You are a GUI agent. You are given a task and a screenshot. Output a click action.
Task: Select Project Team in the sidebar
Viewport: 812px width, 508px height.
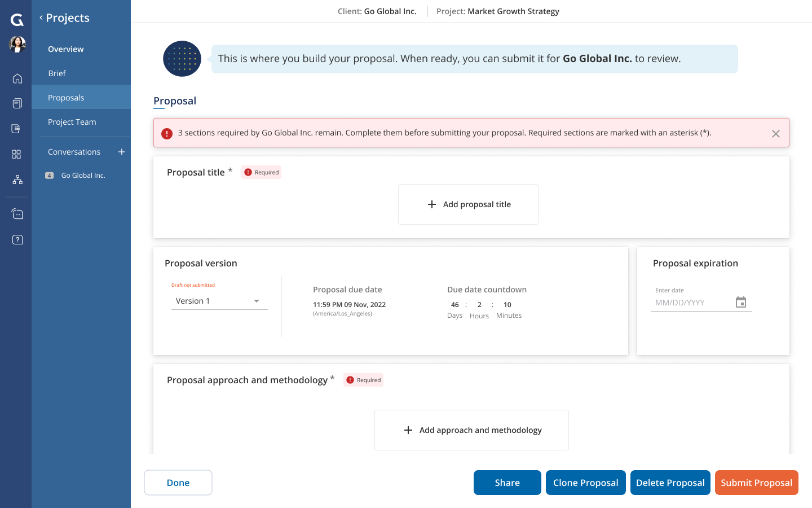tap(72, 122)
